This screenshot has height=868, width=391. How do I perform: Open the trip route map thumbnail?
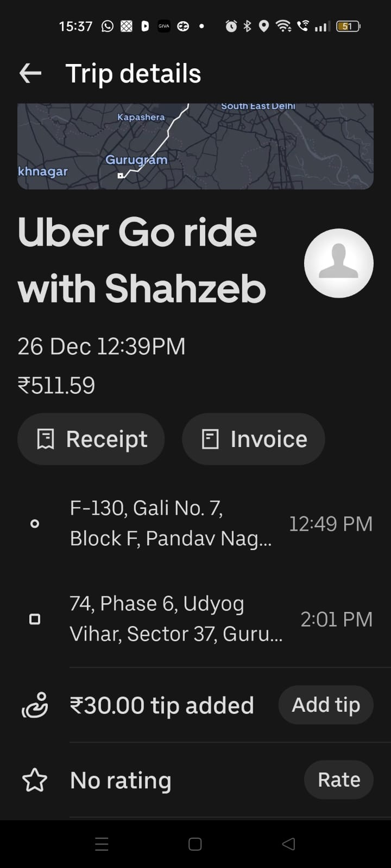[x=195, y=146]
